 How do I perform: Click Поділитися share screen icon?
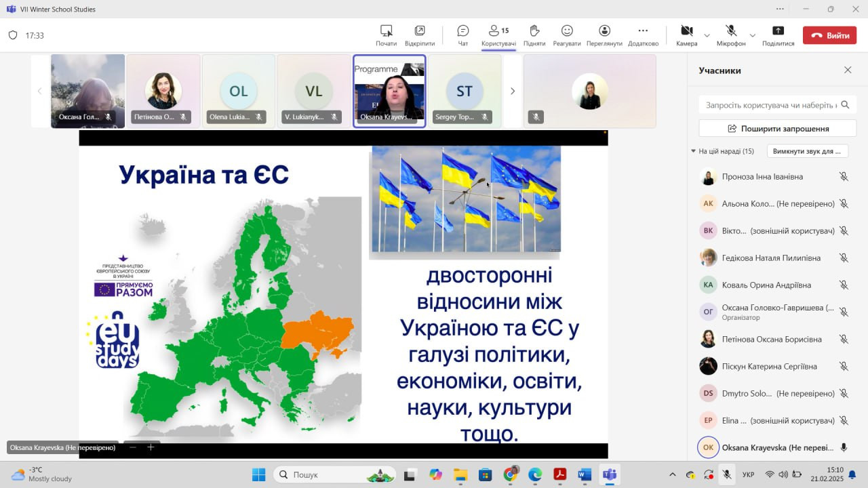coord(778,35)
